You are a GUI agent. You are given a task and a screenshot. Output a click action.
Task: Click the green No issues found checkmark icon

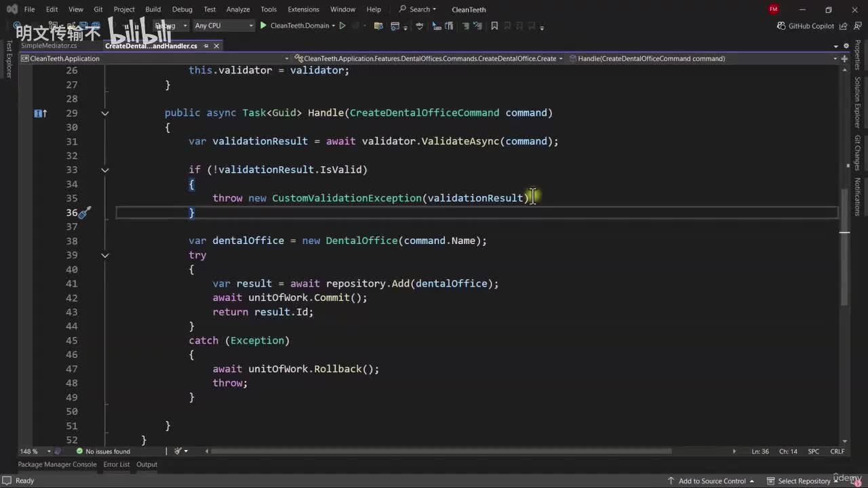click(x=79, y=451)
